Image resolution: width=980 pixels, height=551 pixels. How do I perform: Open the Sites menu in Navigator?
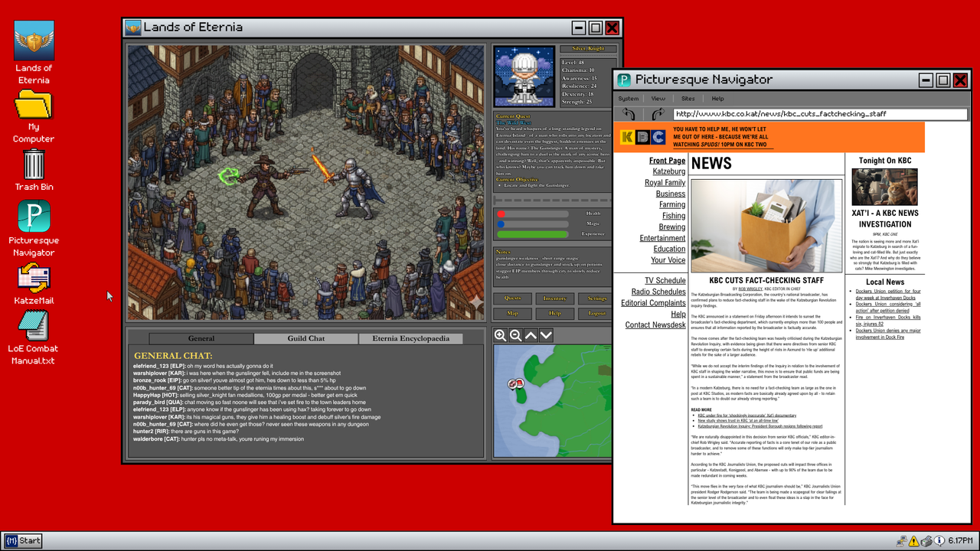click(688, 99)
